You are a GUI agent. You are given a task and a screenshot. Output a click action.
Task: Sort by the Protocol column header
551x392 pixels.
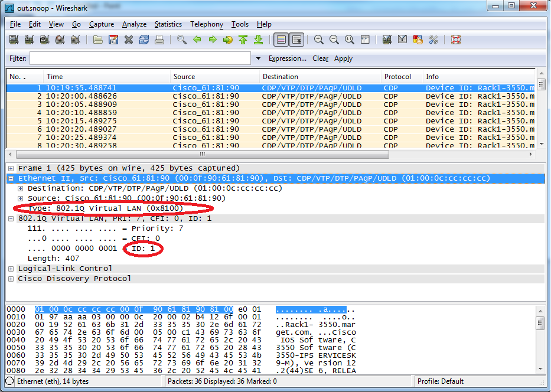click(x=402, y=77)
